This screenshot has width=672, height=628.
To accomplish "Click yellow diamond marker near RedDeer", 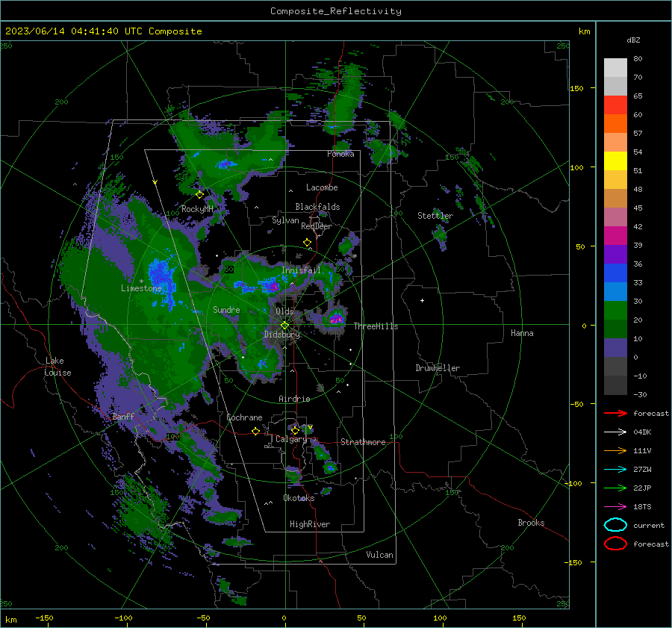I will pyautogui.click(x=307, y=243).
